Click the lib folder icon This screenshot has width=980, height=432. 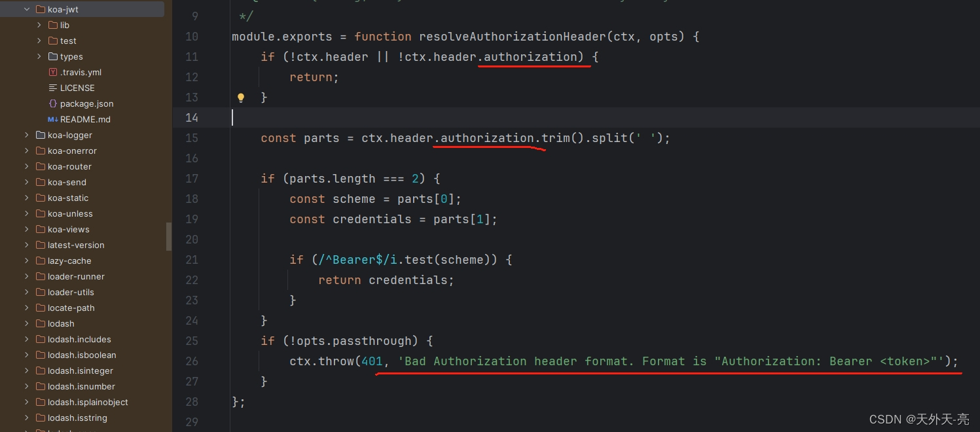[53, 25]
